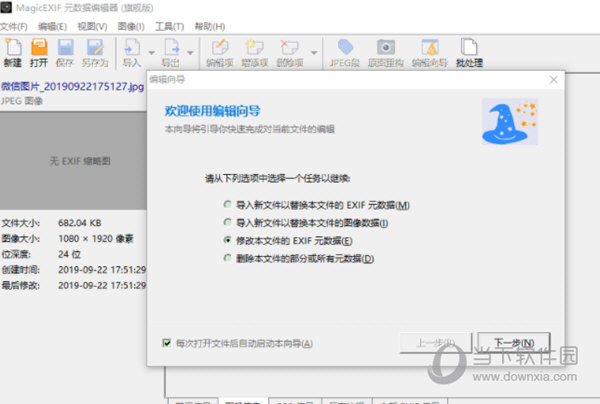The height and width of the screenshot is (404, 600).
Task: Open the 编辑(E) menu
Action: coord(52,26)
